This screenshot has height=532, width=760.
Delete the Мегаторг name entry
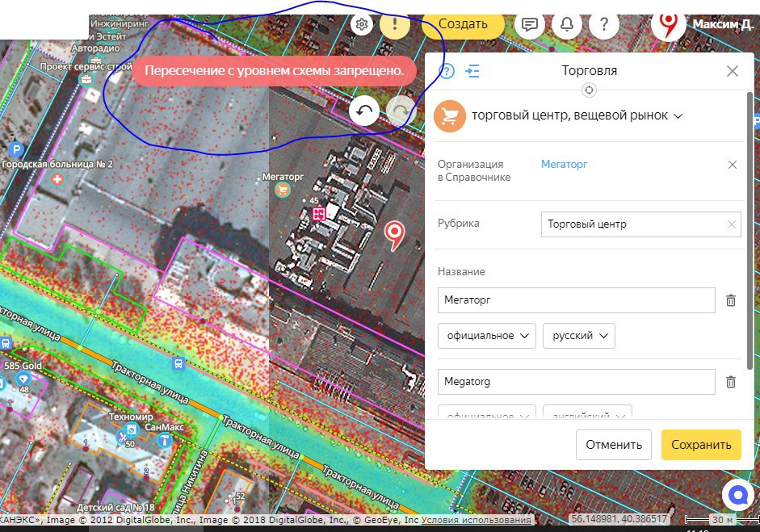(731, 300)
